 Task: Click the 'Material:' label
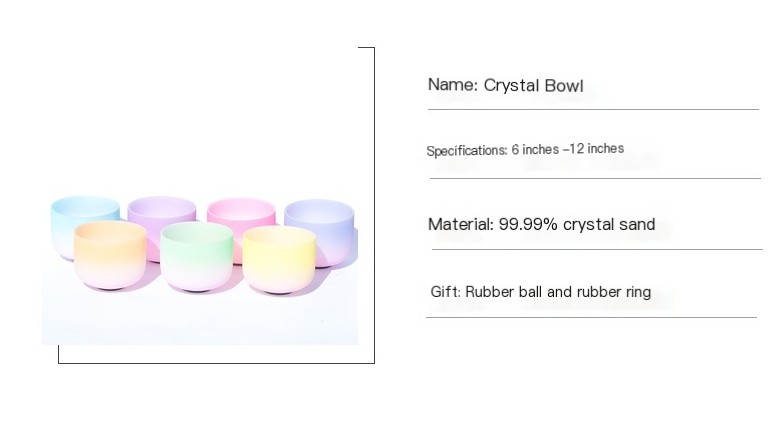tap(461, 225)
